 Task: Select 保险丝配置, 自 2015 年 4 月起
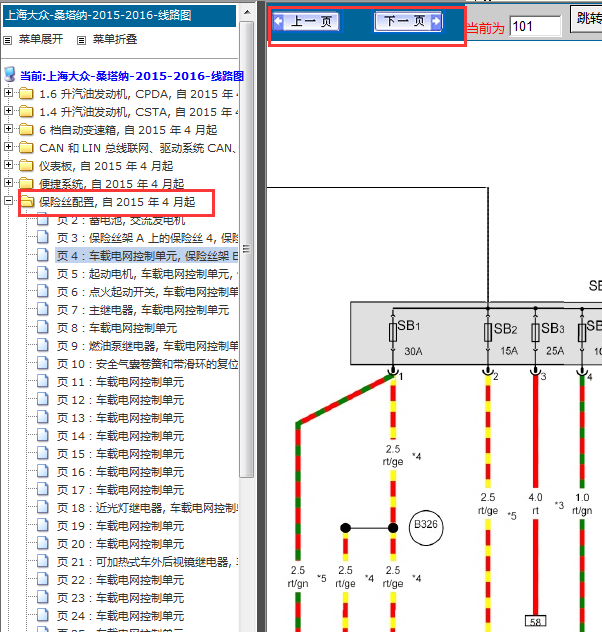click(x=117, y=202)
